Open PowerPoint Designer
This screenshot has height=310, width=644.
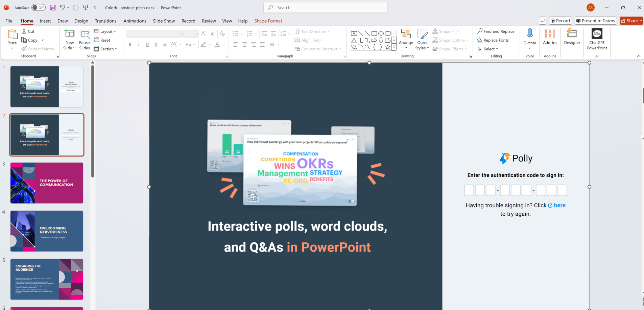(x=572, y=37)
